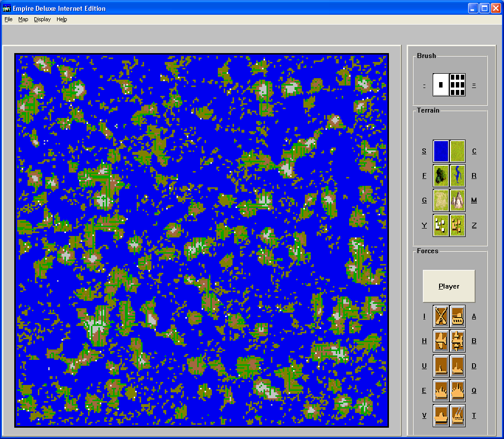Choose the Armor tank unit
The image size is (504, 439).
coord(458,316)
